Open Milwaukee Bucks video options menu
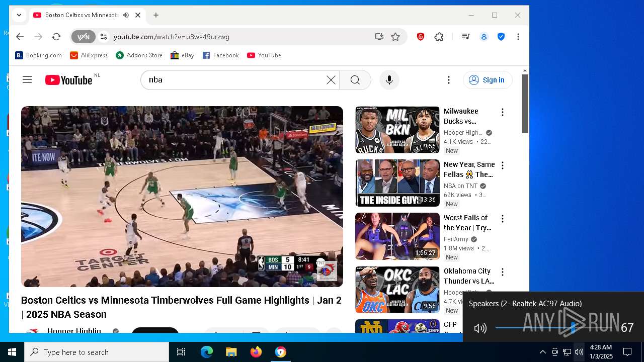This screenshot has height=362, width=644. [x=502, y=112]
